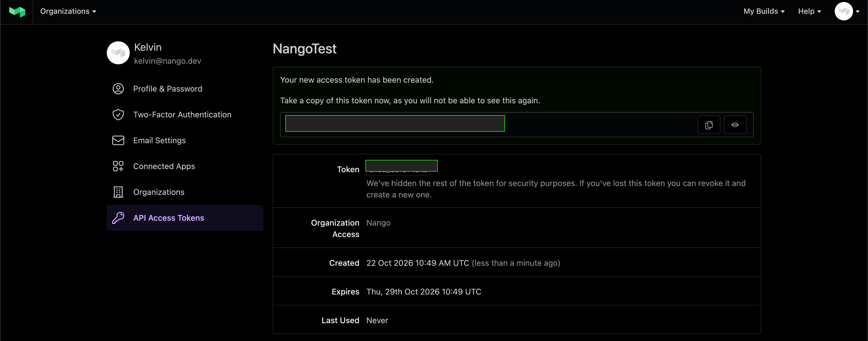The image size is (868, 341).
Task: Click the Buildkite logo icon
Action: (x=17, y=12)
